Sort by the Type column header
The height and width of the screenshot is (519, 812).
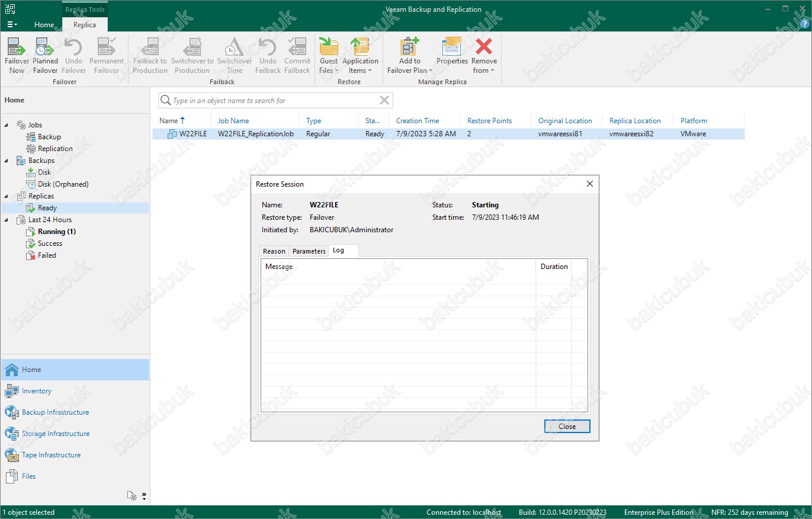[x=314, y=120]
